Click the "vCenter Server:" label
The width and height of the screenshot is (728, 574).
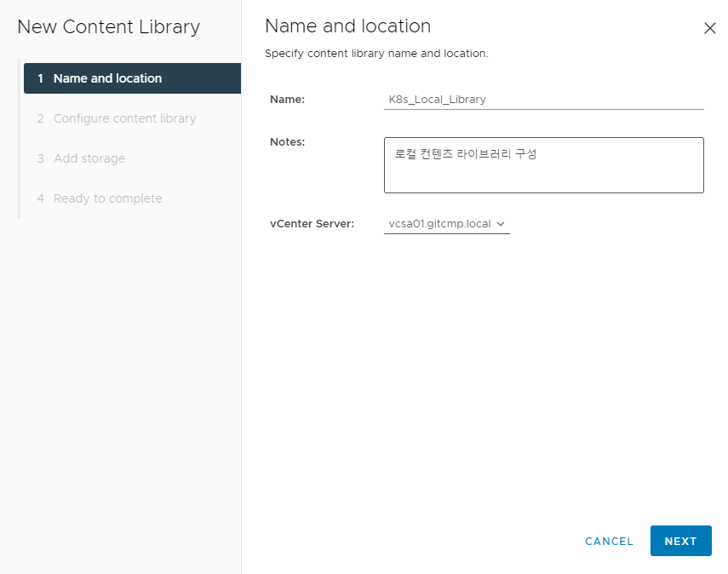(312, 224)
